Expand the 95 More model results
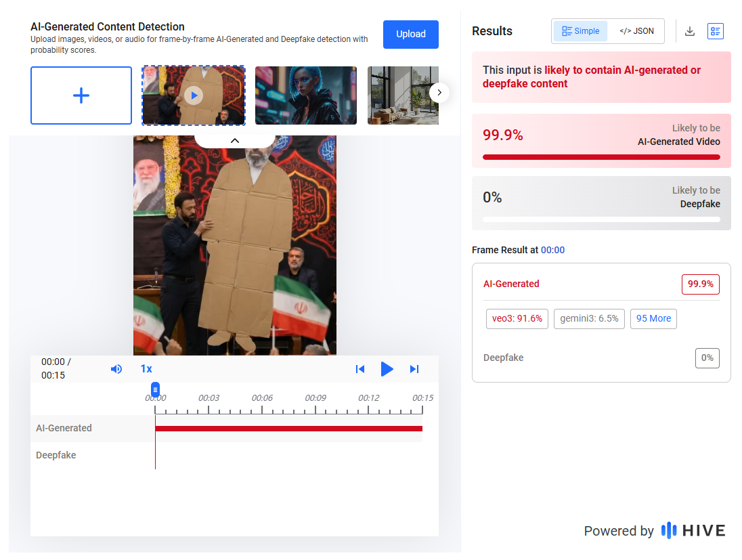The height and width of the screenshot is (560, 742). tap(653, 318)
